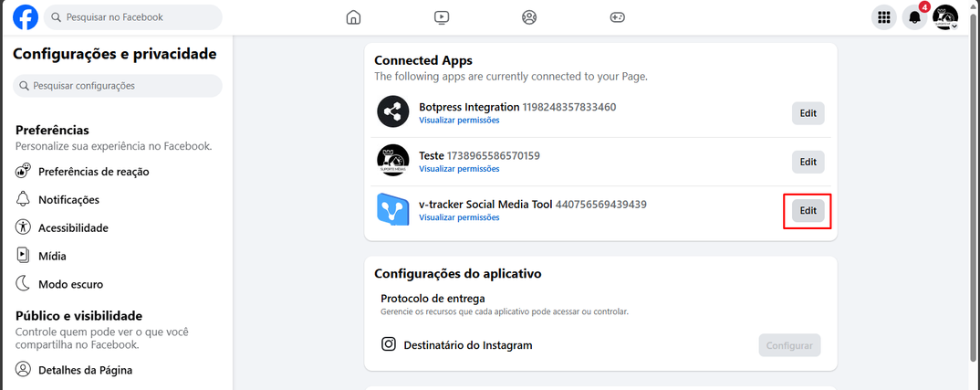Click the Pesquisar configurações search field
The width and height of the screenshot is (980, 390).
[x=118, y=86]
